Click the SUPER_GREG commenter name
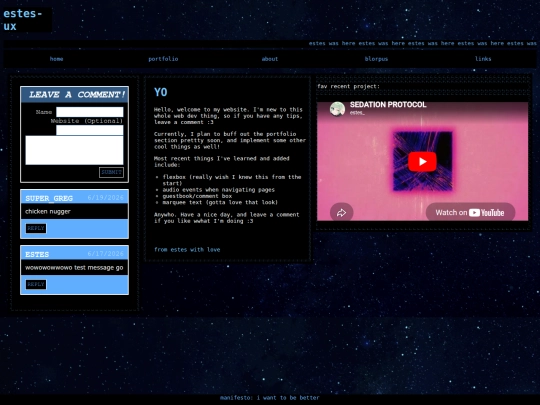The image size is (540, 405). tap(49, 198)
